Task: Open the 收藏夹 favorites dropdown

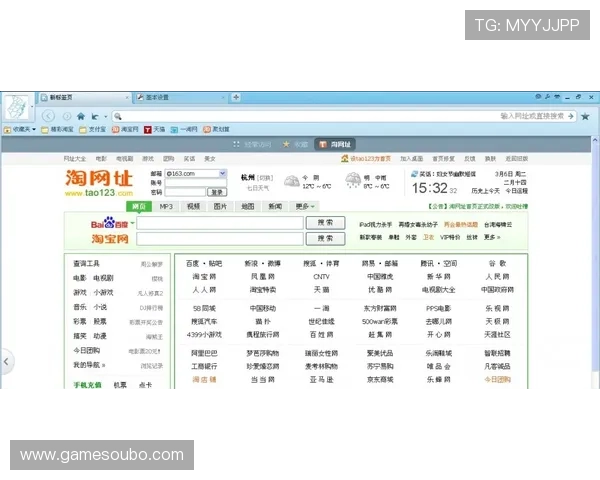Action: pyautogui.click(x=20, y=129)
